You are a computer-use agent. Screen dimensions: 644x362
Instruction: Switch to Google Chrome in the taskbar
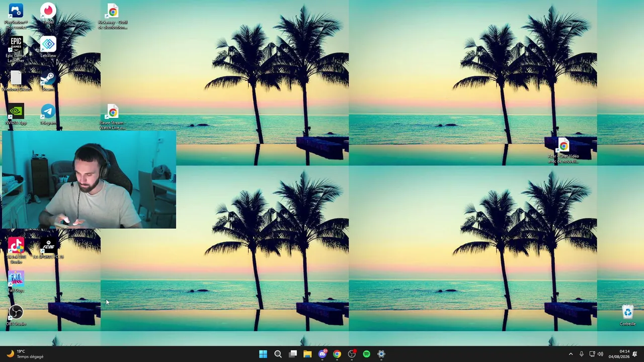click(337, 354)
